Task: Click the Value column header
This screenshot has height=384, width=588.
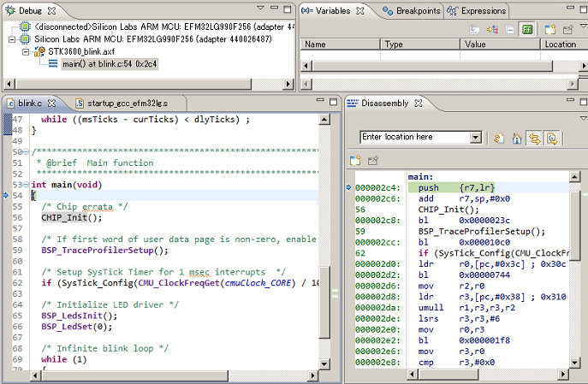Action: click(x=500, y=44)
